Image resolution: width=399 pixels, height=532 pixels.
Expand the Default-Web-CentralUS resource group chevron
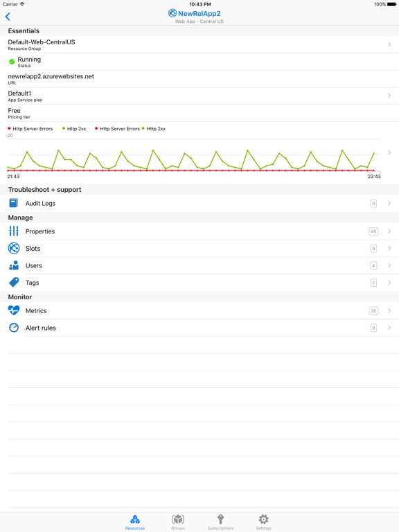(x=389, y=44)
